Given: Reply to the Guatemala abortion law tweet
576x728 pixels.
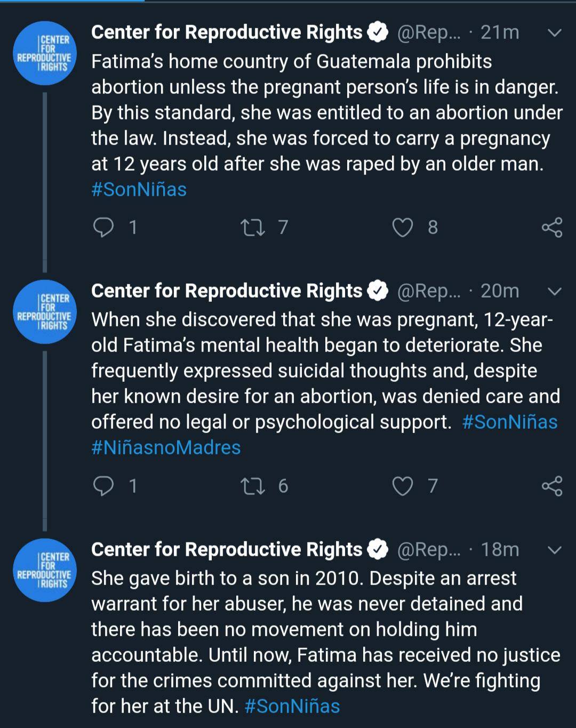Looking at the screenshot, I should pyautogui.click(x=103, y=227).
